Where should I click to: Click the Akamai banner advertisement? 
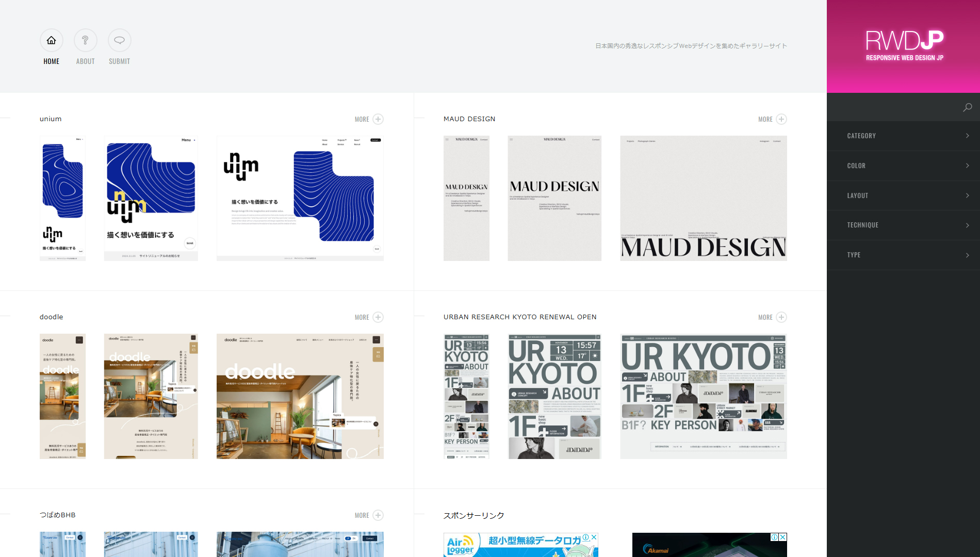pyautogui.click(x=710, y=546)
